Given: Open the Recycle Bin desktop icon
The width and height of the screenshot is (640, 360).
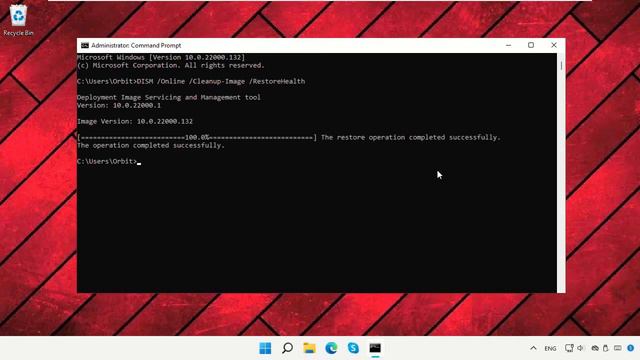Looking at the screenshot, I should pos(18,20).
